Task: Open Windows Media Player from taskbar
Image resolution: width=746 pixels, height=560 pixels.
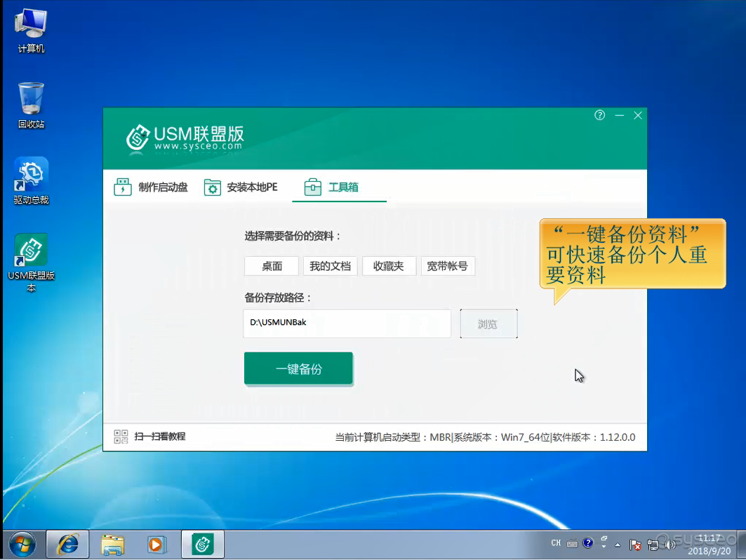Action: tap(156, 544)
